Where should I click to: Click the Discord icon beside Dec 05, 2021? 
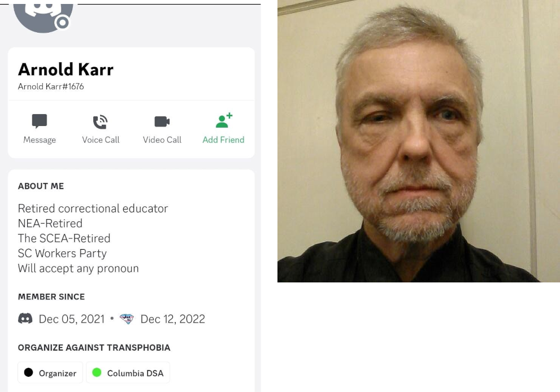[x=25, y=319]
